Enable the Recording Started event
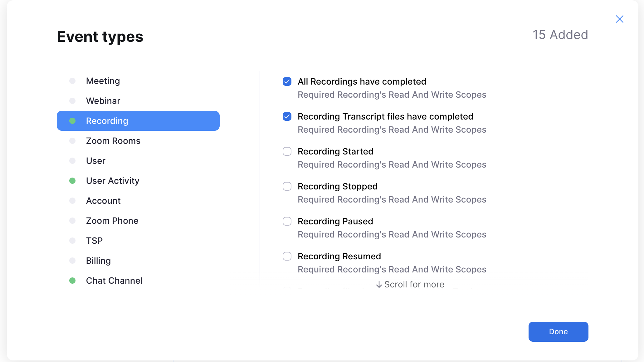 tap(287, 151)
